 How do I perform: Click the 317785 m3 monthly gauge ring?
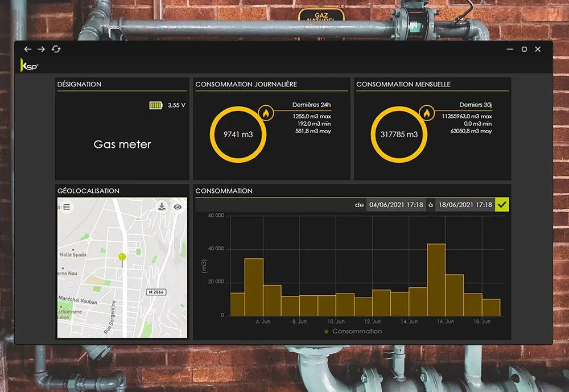399,135
